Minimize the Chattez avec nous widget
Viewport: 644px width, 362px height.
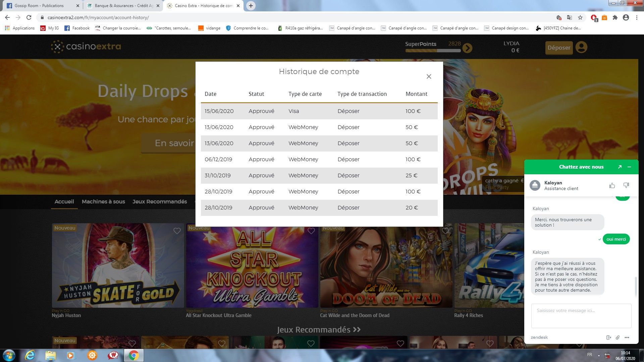pos(629,167)
